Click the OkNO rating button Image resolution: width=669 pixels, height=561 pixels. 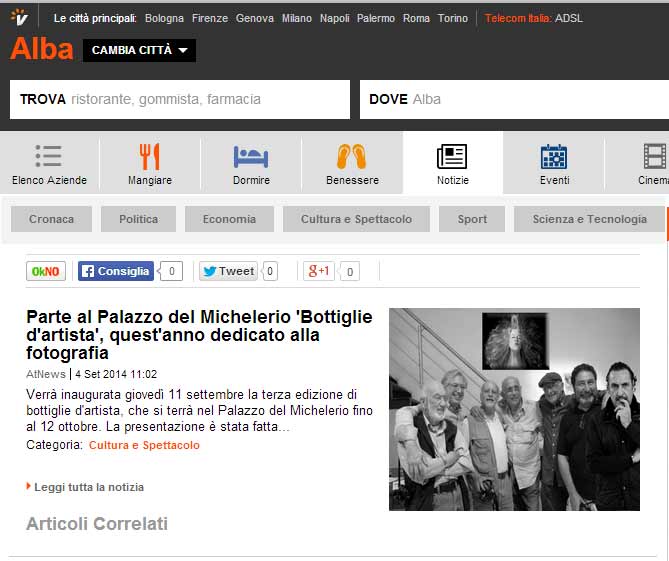[x=46, y=271]
